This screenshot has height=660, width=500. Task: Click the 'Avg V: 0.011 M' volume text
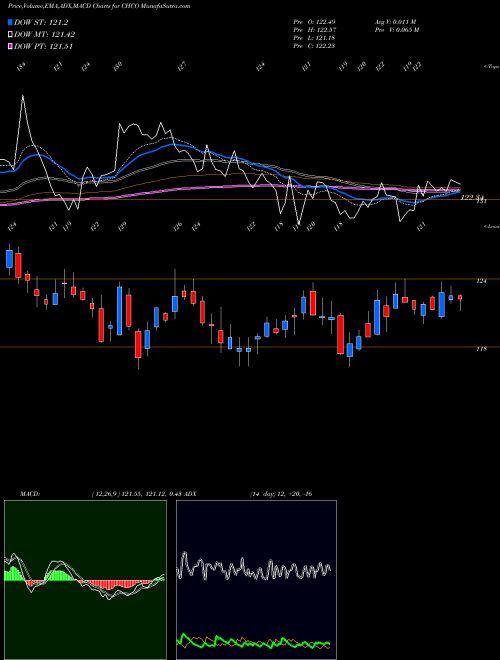(x=395, y=22)
